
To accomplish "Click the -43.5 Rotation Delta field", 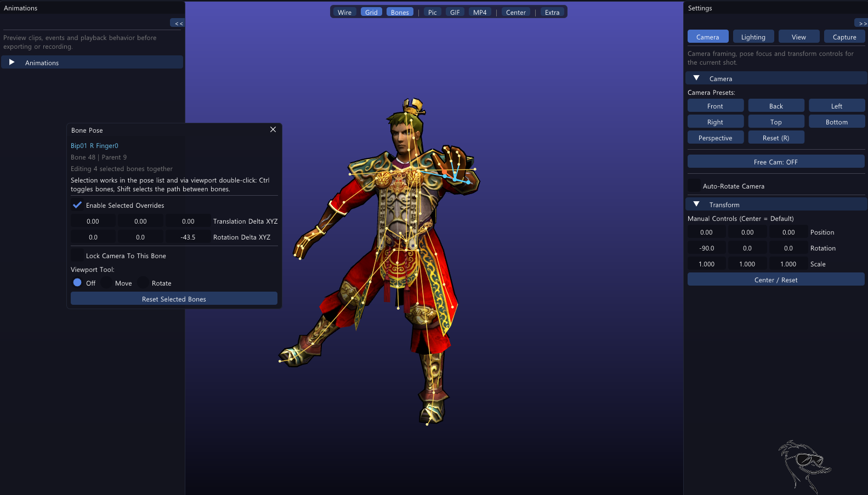I will [188, 237].
